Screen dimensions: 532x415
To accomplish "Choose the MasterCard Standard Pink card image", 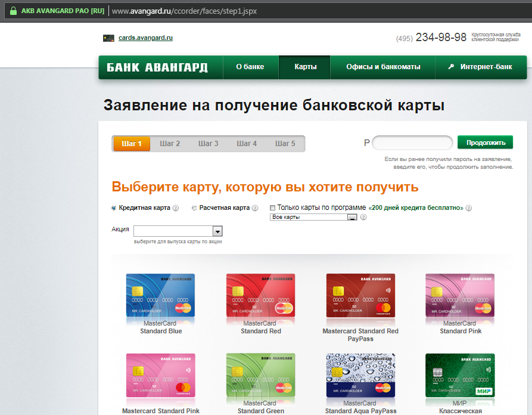I will (x=460, y=295).
